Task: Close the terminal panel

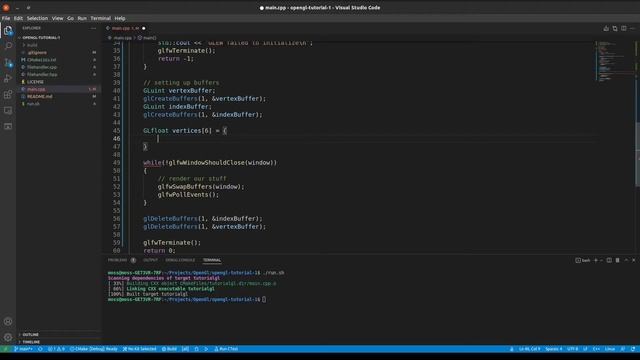Action: [633, 260]
